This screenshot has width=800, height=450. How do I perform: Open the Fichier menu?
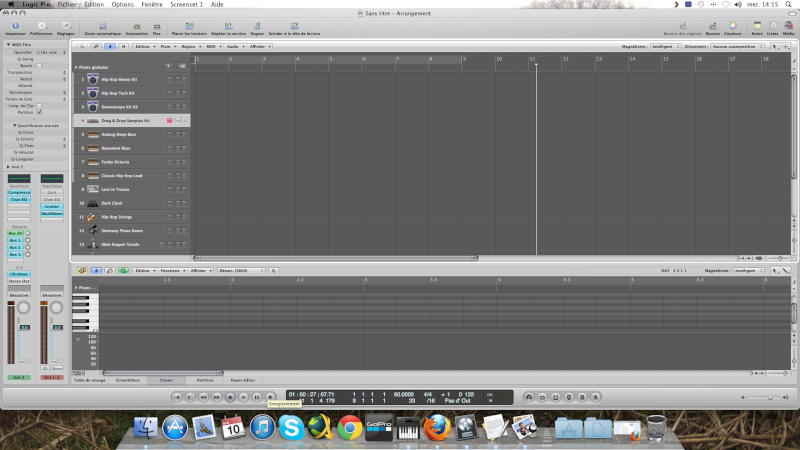(66, 4)
